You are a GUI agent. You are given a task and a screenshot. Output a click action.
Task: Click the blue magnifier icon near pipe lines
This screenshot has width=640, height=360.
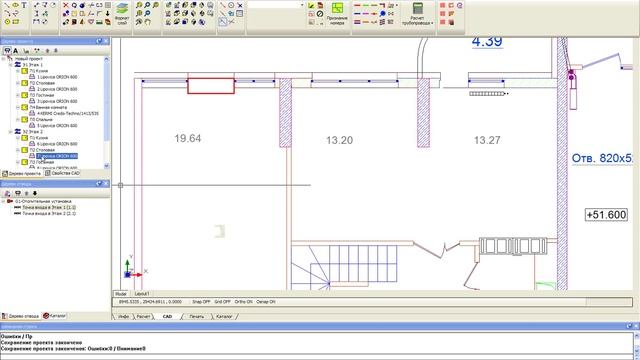[x=382, y=13]
